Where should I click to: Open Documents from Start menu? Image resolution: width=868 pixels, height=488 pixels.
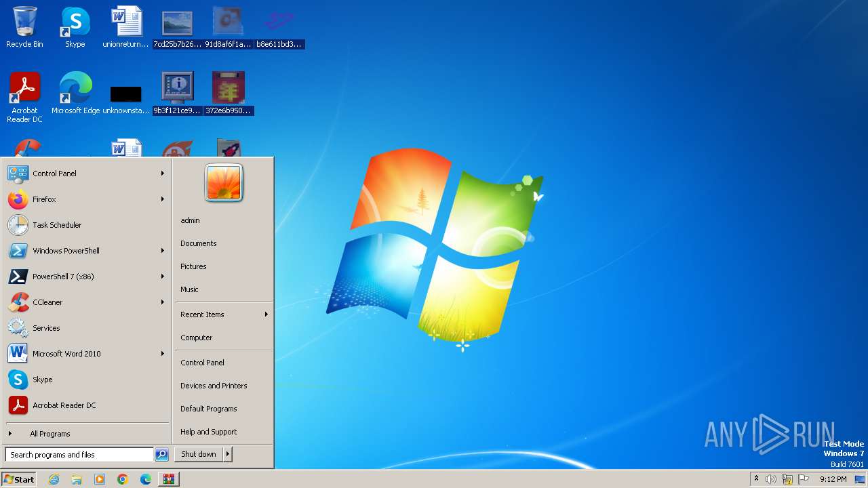(x=224, y=243)
